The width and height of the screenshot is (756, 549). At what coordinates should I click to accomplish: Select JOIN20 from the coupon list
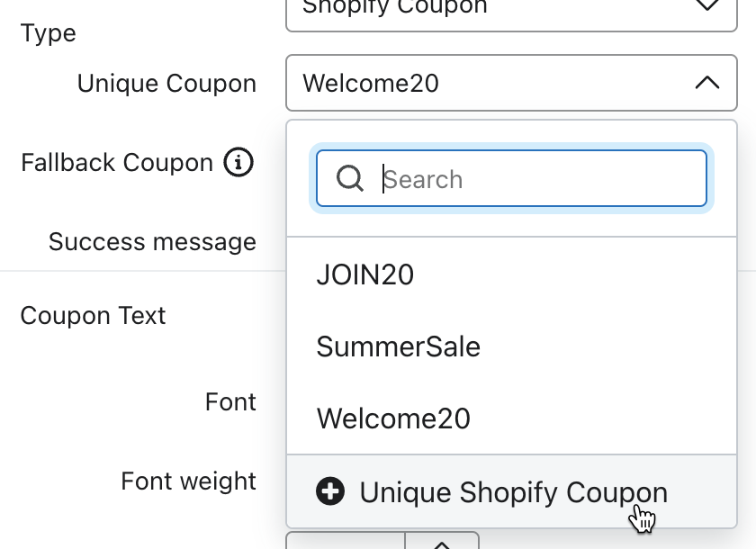365,274
